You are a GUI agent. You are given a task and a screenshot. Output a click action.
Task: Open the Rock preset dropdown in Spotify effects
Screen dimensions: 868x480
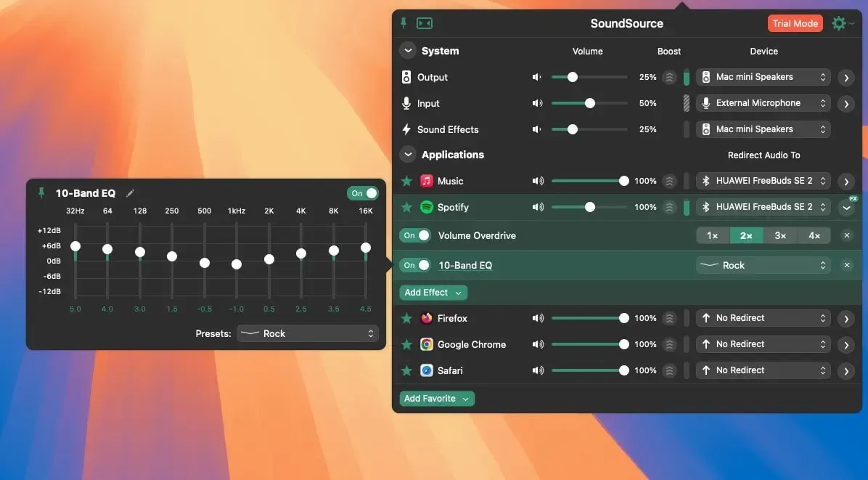763,265
